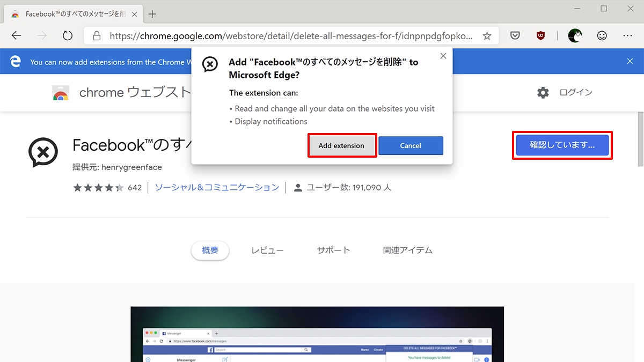Select the Facebook extension browser tab
This screenshot has width=644, height=362.
[74, 14]
